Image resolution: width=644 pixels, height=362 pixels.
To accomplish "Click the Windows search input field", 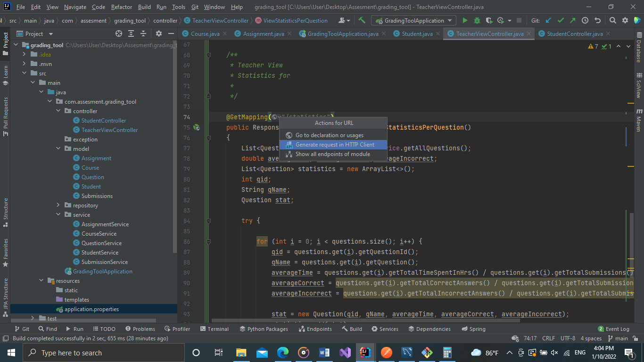I will pos(104,352).
